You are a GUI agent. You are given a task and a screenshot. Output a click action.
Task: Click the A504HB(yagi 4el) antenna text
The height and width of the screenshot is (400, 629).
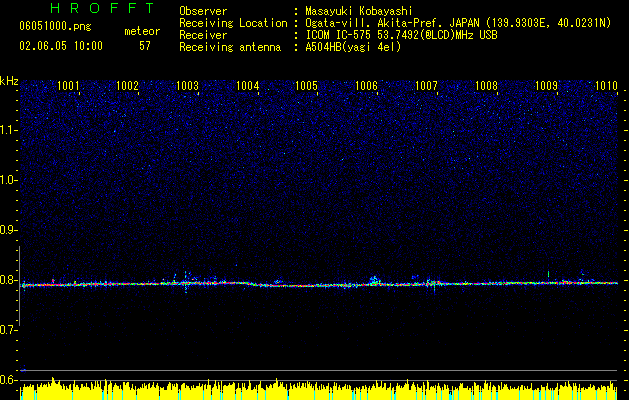click(x=353, y=47)
